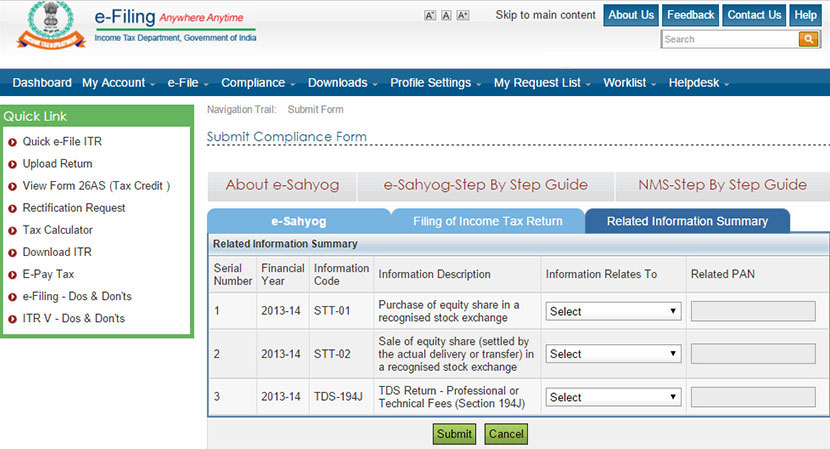Click the Submit Compliance Form heading
Image resolution: width=830 pixels, height=449 pixels.
[x=286, y=137]
